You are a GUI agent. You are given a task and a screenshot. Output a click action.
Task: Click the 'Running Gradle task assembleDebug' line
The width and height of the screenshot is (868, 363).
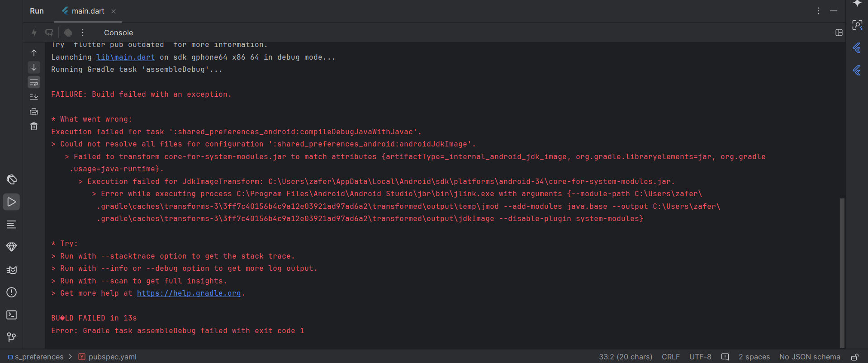(x=137, y=70)
